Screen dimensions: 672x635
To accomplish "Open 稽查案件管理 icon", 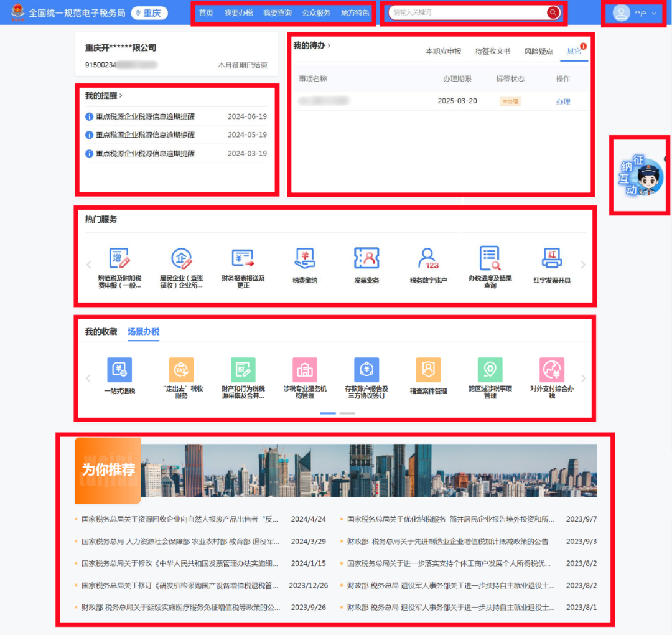I will click(428, 370).
